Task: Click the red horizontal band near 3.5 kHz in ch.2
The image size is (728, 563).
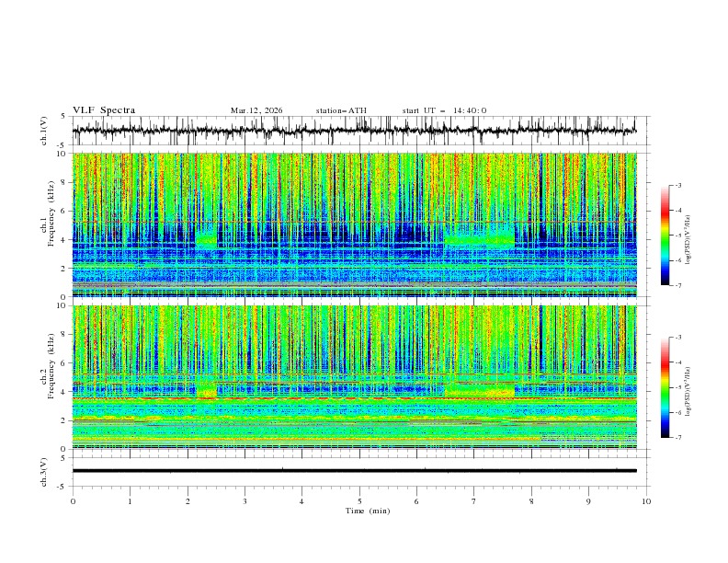Action: point(354,398)
